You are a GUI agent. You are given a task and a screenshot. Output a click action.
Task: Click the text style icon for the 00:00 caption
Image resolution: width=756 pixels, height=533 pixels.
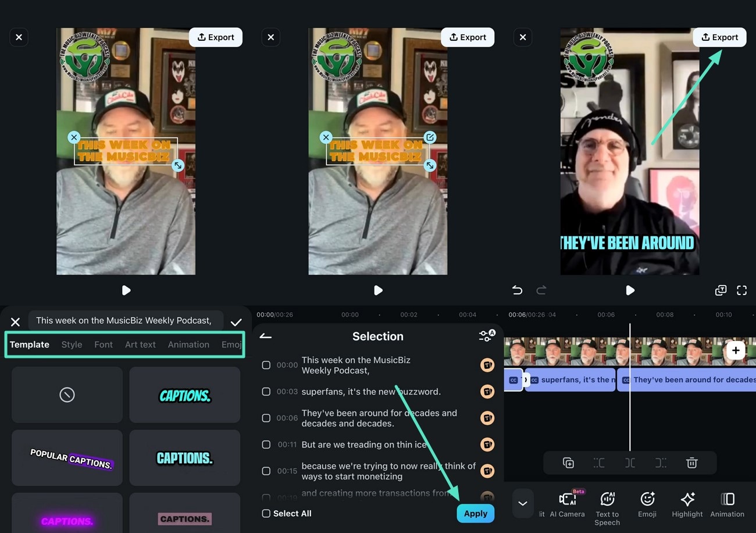487,365
